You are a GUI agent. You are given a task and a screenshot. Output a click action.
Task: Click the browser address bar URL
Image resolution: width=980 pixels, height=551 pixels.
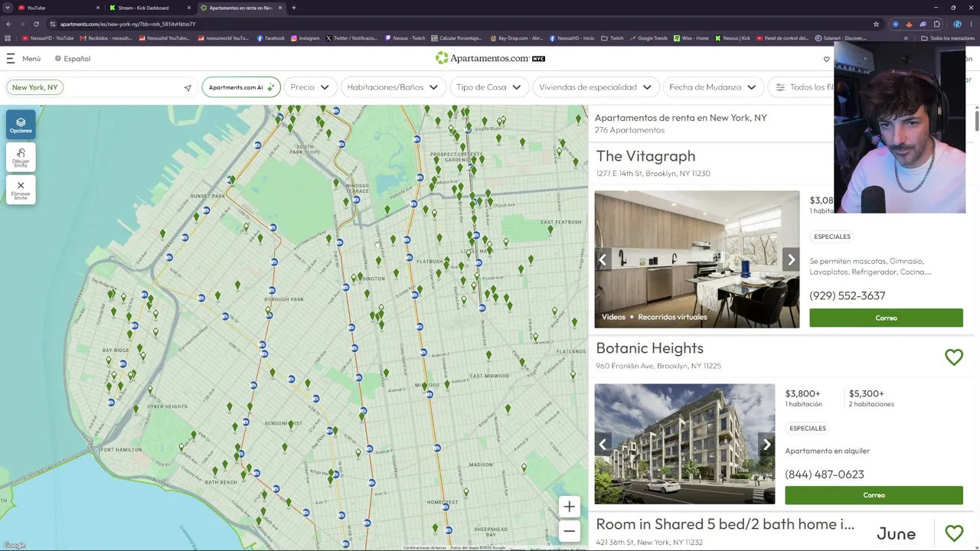pyautogui.click(x=128, y=24)
